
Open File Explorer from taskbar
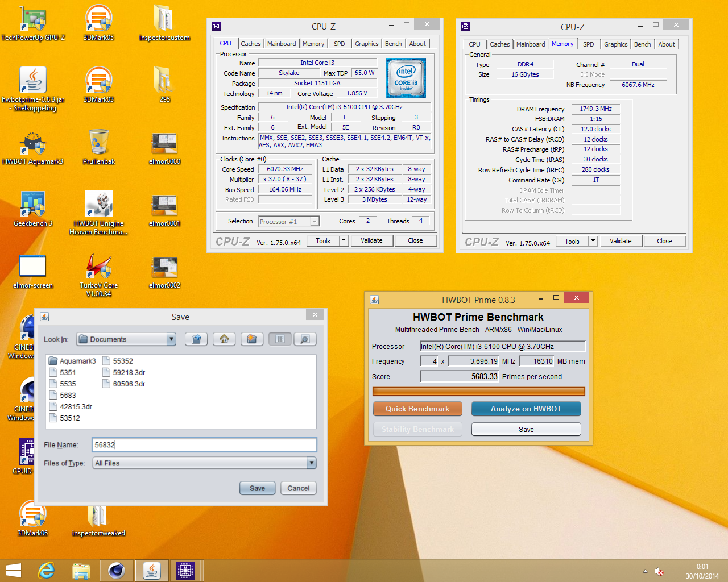81,571
